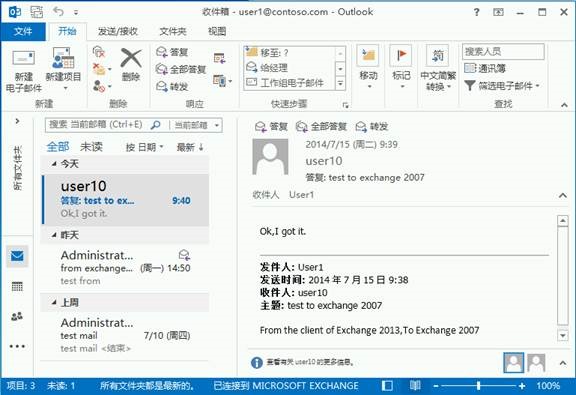Switch to the Home (开始) tab
Screen dimensions: 576x395
[x=68, y=32]
